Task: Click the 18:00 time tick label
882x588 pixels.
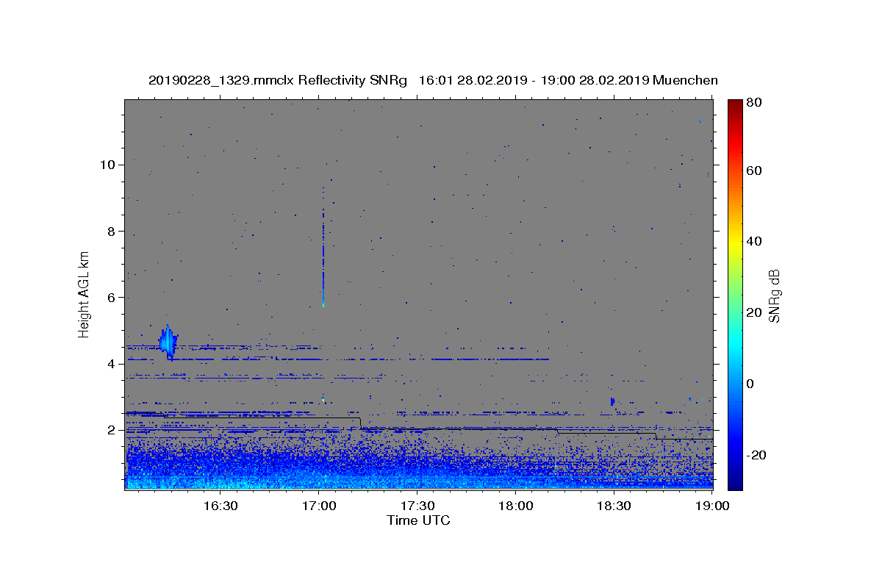Action: [x=516, y=506]
